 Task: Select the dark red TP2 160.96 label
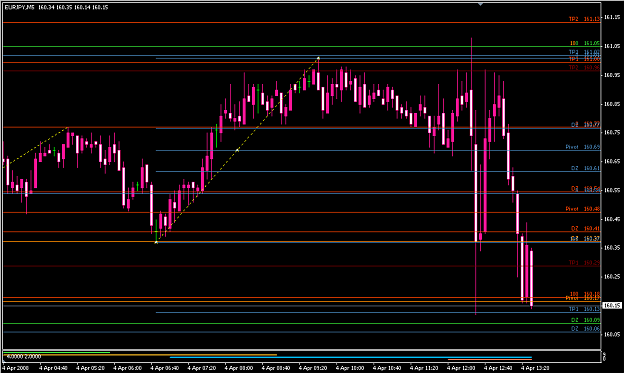coord(584,68)
